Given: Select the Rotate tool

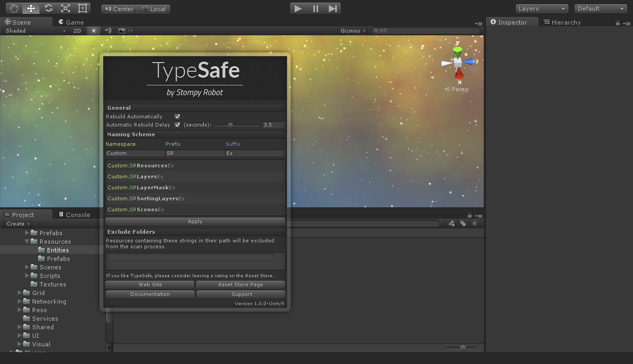Looking at the screenshot, I should click(x=48, y=9).
